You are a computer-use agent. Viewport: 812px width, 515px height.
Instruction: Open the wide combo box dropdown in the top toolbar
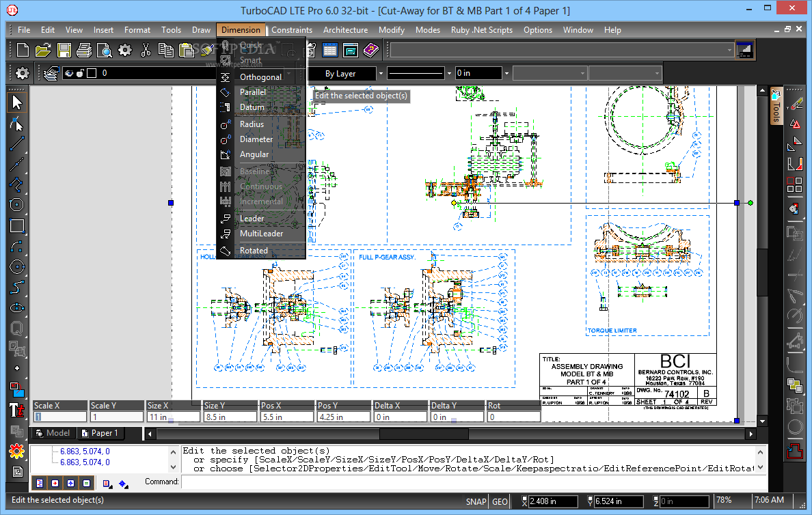[730, 51]
